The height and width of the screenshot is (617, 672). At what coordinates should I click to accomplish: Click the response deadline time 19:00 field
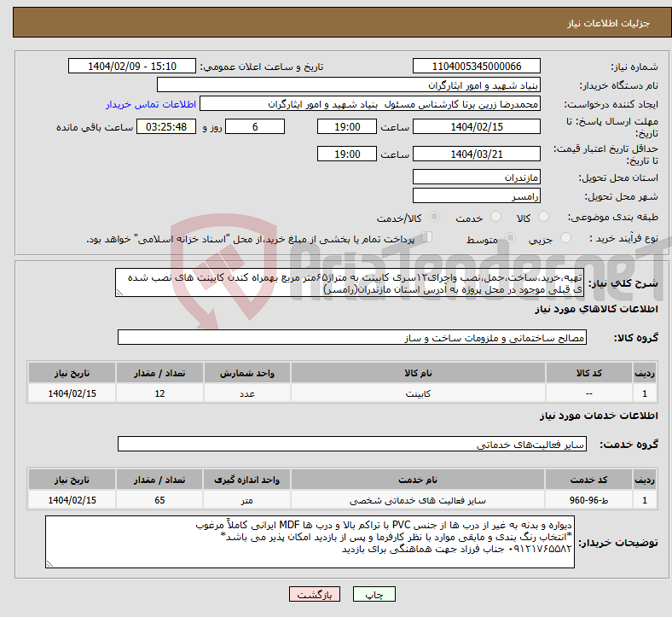347,127
